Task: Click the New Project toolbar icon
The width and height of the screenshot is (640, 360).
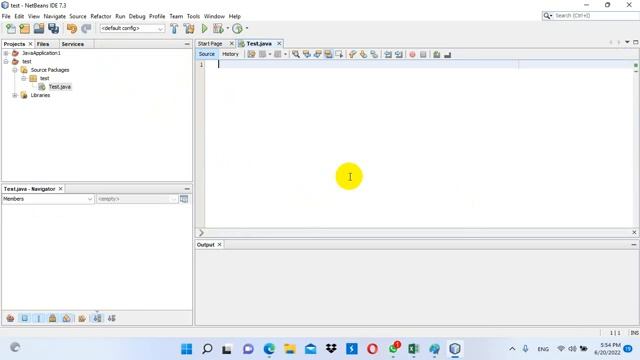Action: point(24,29)
